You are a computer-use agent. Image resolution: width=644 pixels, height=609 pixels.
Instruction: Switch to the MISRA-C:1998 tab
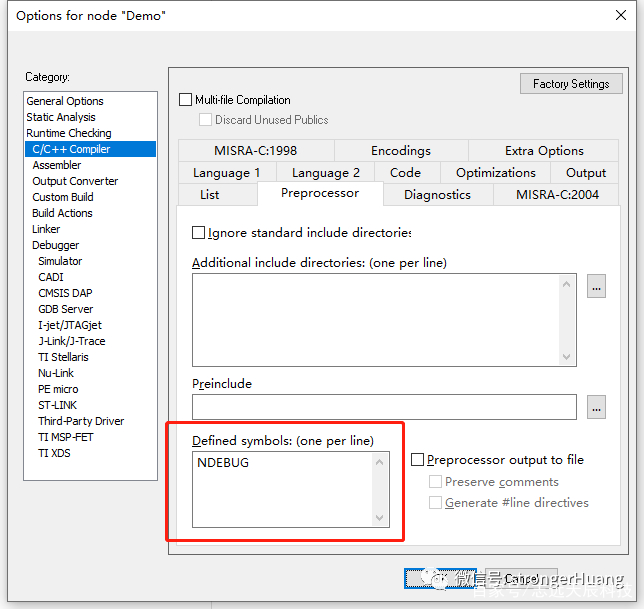click(255, 151)
